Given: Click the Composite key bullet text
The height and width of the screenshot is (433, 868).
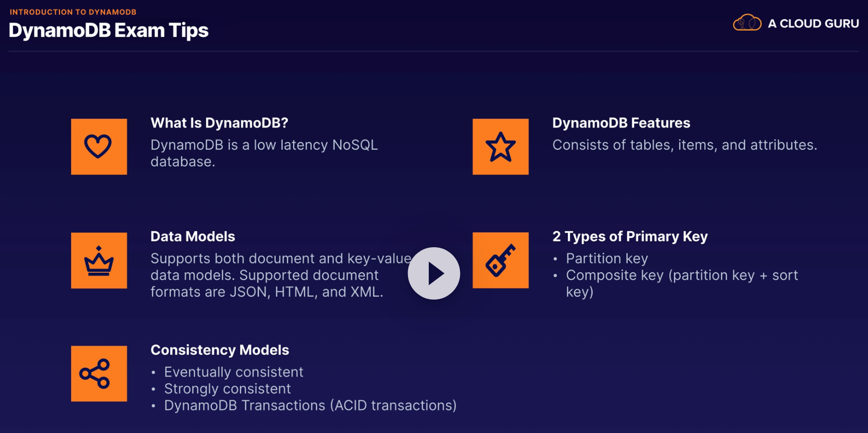Looking at the screenshot, I should click(x=682, y=275).
